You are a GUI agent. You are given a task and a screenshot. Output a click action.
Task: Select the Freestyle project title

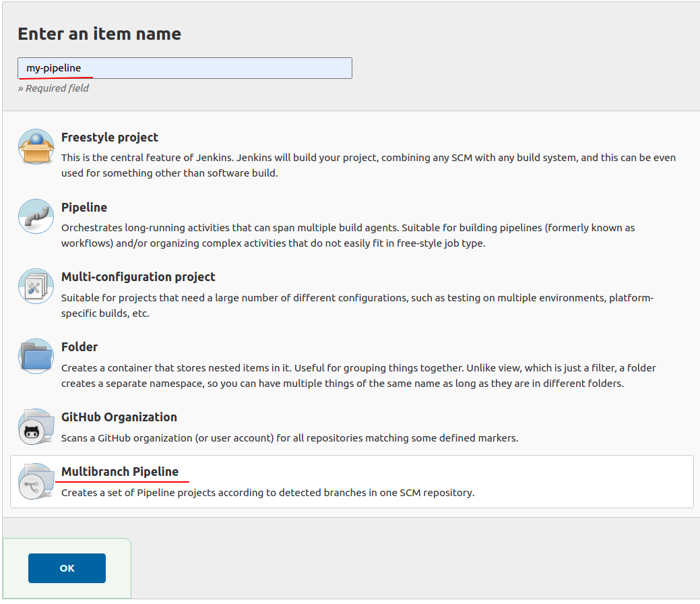click(x=109, y=138)
